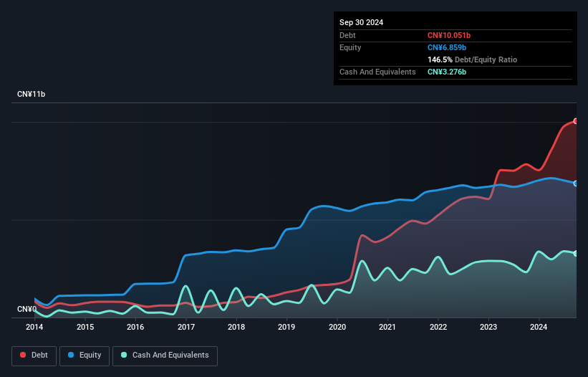This screenshot has width=588, height=377.
Task: Click the Sep 30 2024 tooltip date
Action: pyautogui.click(x=361, y=22)
